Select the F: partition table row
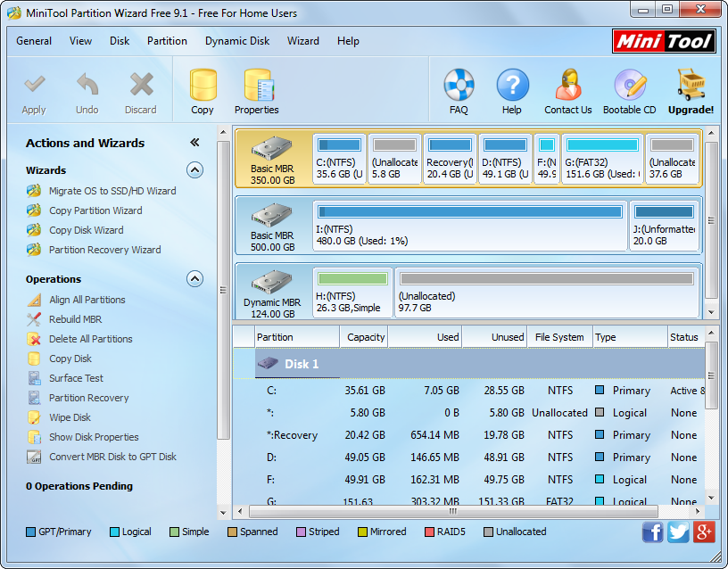The width and height of the screenshot is (728, 569). (469, 480)
